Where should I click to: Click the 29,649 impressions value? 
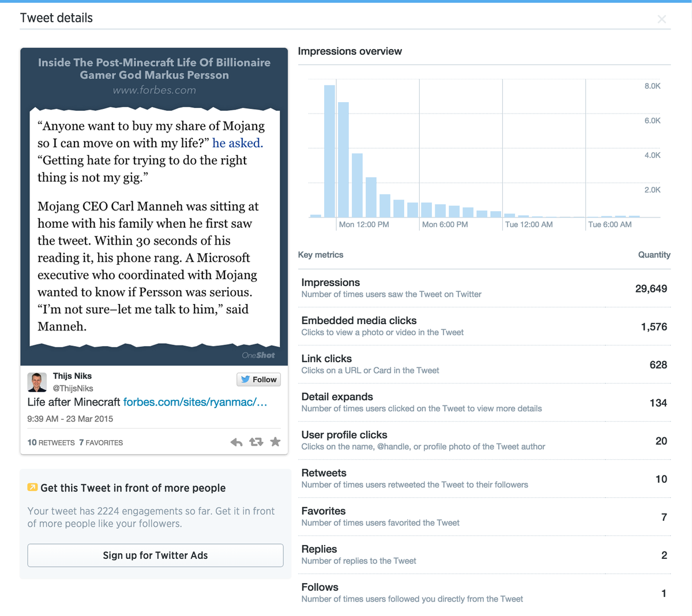(x=651, y=288)
